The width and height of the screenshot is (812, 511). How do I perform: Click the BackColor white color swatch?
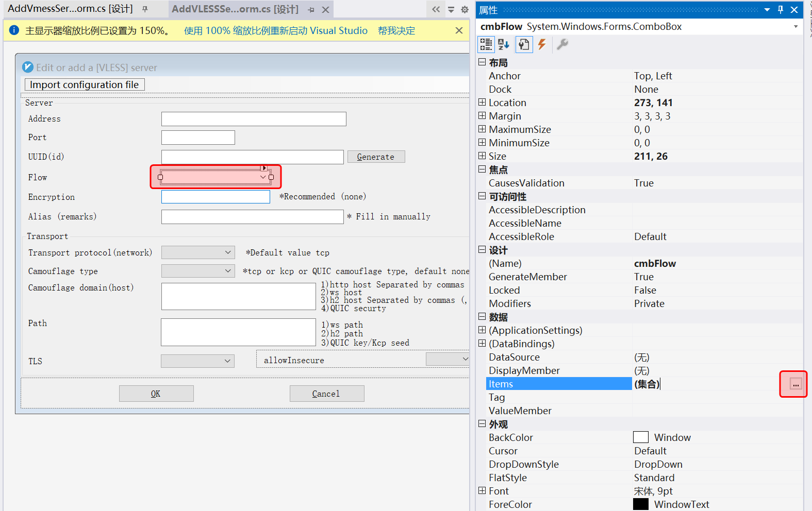point(640,437)
